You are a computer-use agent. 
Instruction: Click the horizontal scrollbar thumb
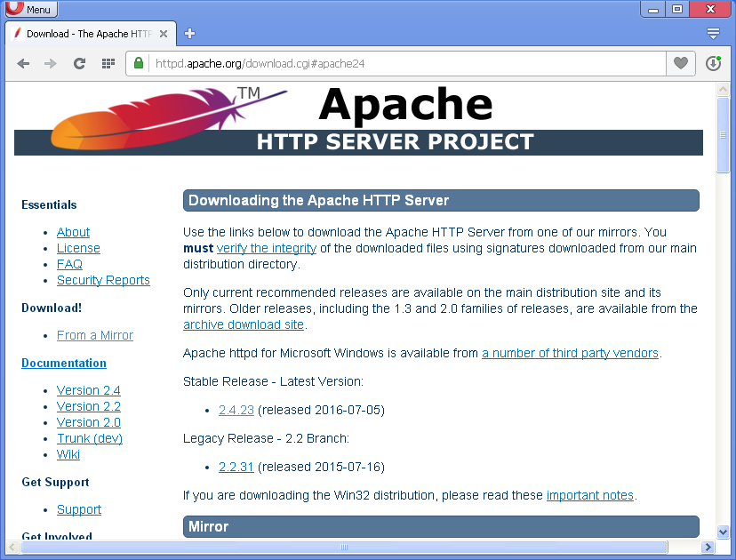pyautogui.click(x=344, y=547)
